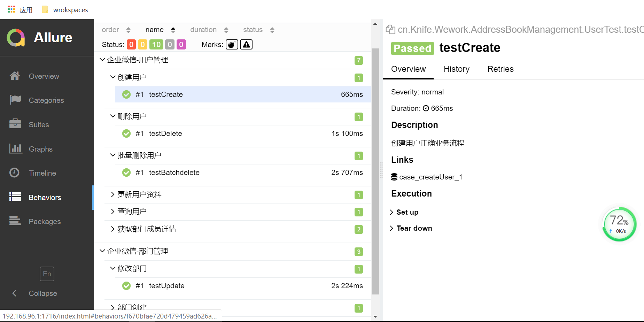
Task: Expand the Tear down section
Action: click(414, 228)
